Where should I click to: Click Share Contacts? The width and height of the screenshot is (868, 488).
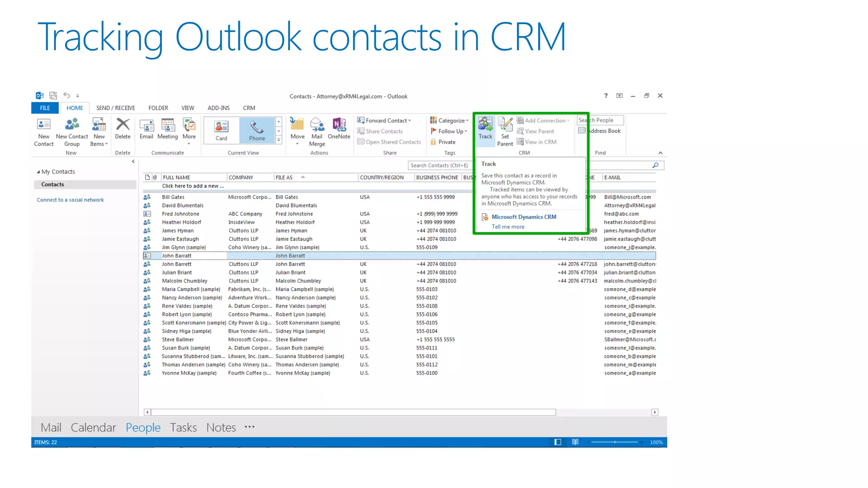tap(380, 131)
